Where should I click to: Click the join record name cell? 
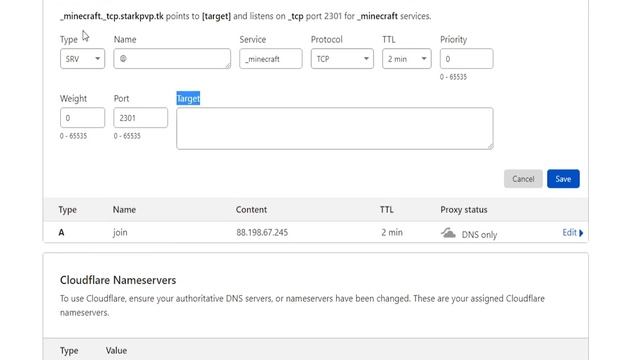point(120,232)
